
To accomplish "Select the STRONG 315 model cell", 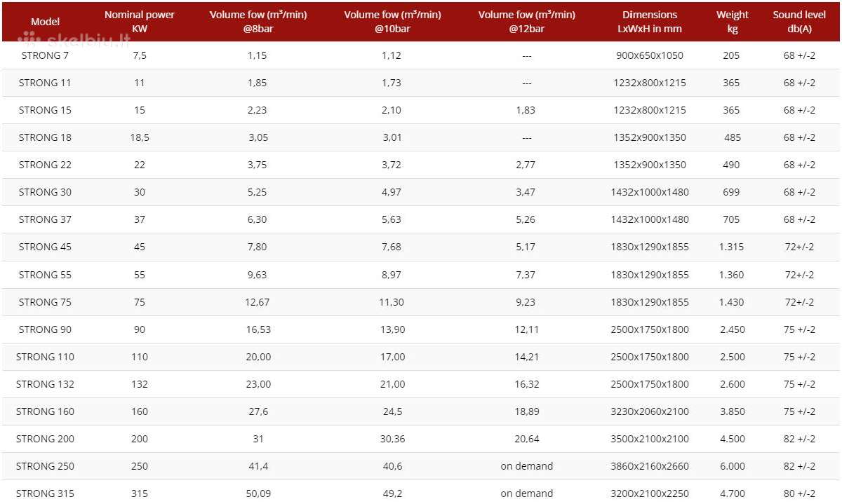I will point(45,493).
